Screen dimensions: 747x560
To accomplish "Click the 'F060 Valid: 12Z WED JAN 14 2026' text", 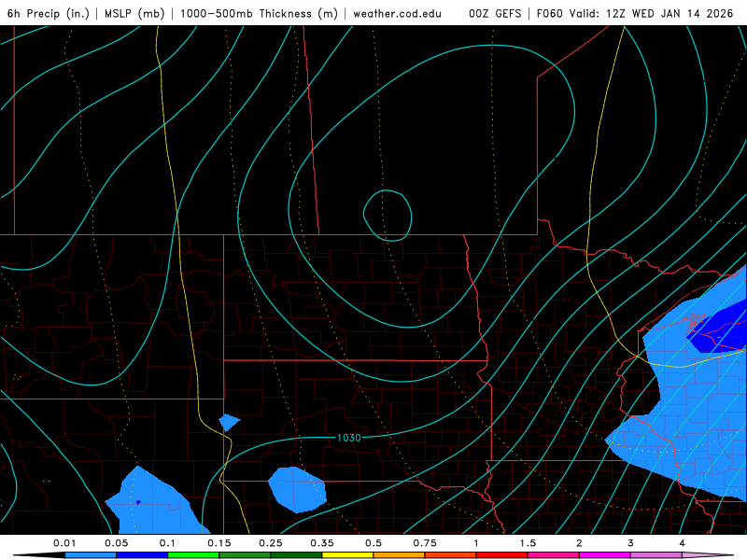I will (x=635, y=13).
